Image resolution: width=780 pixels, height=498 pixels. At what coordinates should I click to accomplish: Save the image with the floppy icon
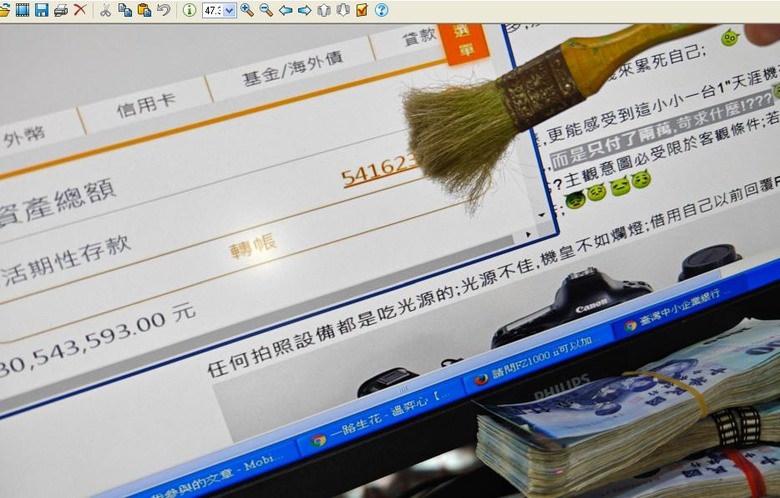(42, 10)
